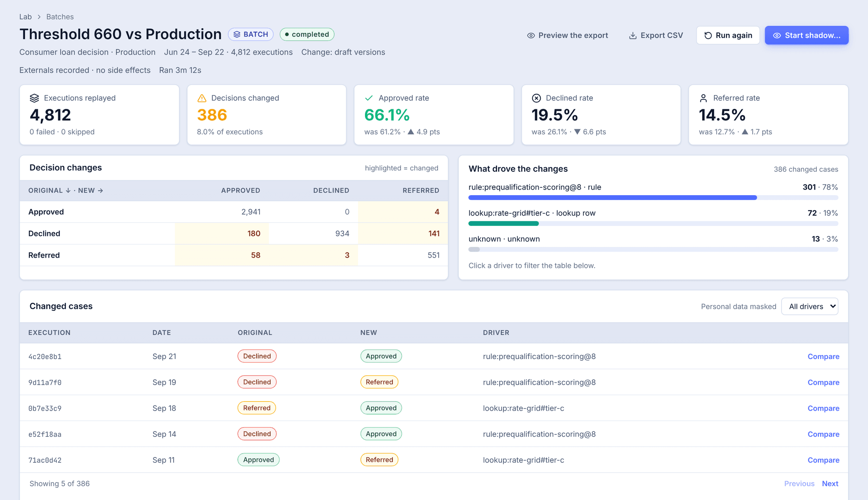Click the breadcrumb chevron between Lab and Batches
The image size is (868, 500).
[x=39, y=17]
